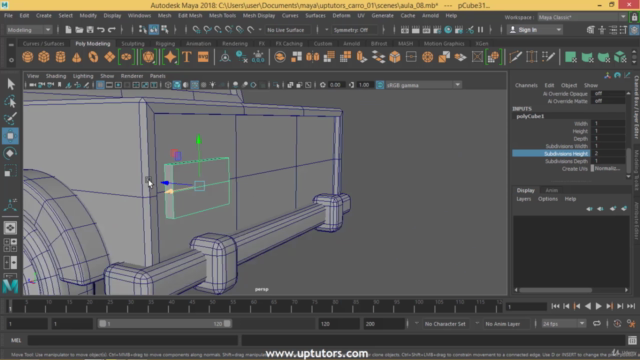Screen dimensions: 640x360
Task: Open the sRGB gamma view transform dropdown
Action: (423, 85)
